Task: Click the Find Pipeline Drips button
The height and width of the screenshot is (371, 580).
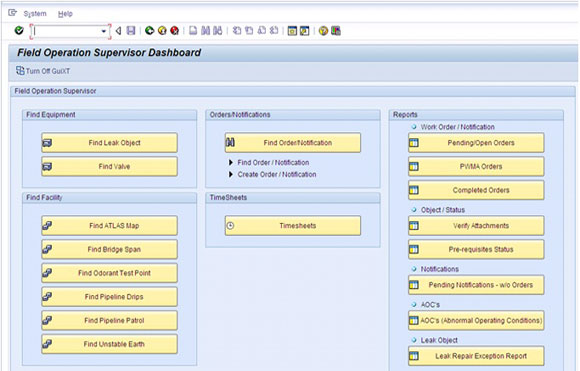Action: [x=109, y=297]
